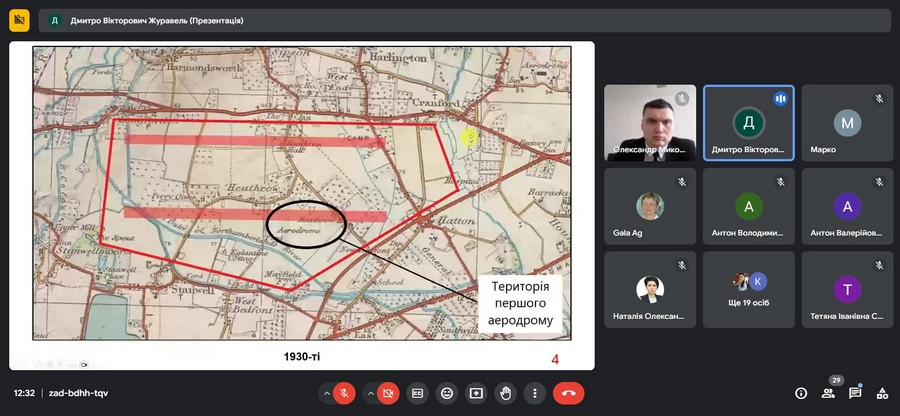The width and height of the screenshot is (900, 416).
Task: Expand video settings arrow beside camera
Action: tap(370, 393)
